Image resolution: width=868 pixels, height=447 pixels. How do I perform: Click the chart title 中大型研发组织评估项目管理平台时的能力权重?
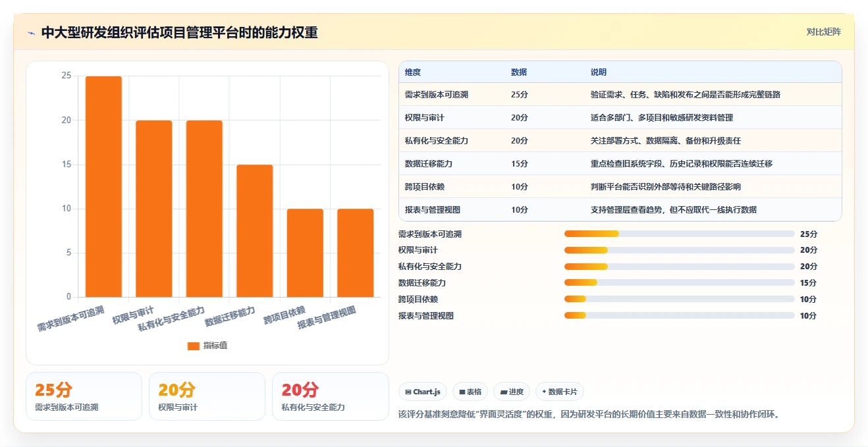pyautogui.click(x=180, y=33)
